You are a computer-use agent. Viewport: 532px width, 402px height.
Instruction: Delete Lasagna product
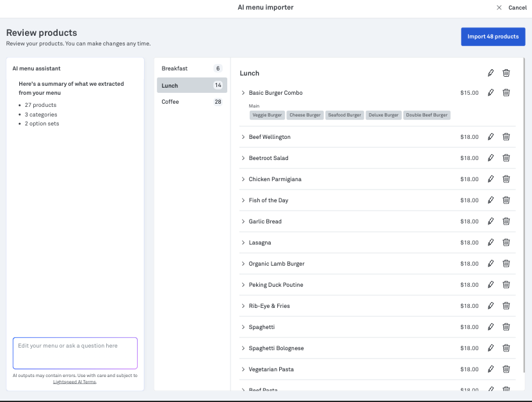point(506,242)
